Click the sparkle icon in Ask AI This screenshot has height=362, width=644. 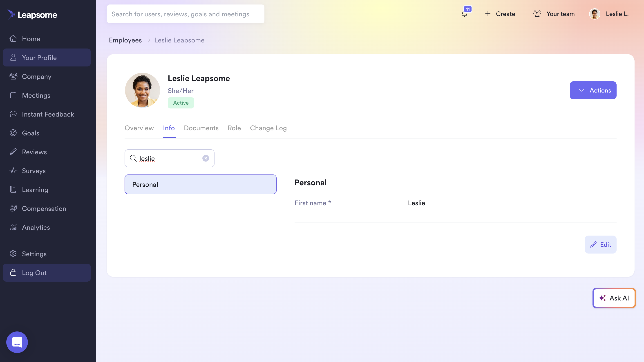pos(603,298)
